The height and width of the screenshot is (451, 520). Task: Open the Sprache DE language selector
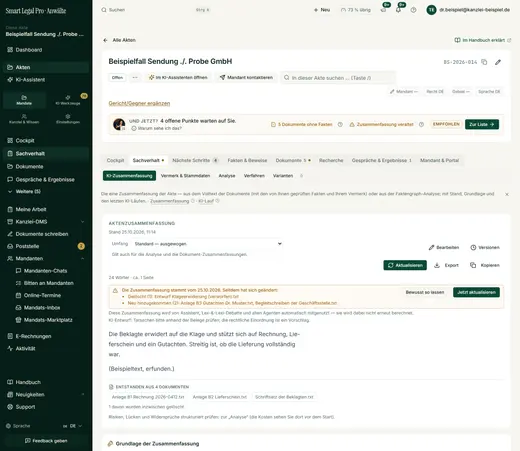[x=73, y=426]
